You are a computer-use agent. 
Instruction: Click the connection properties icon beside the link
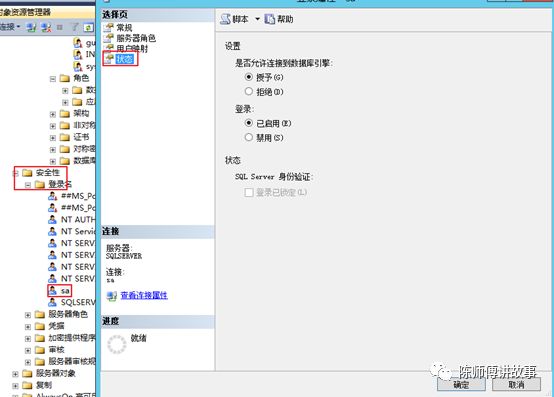pos(112,296)
